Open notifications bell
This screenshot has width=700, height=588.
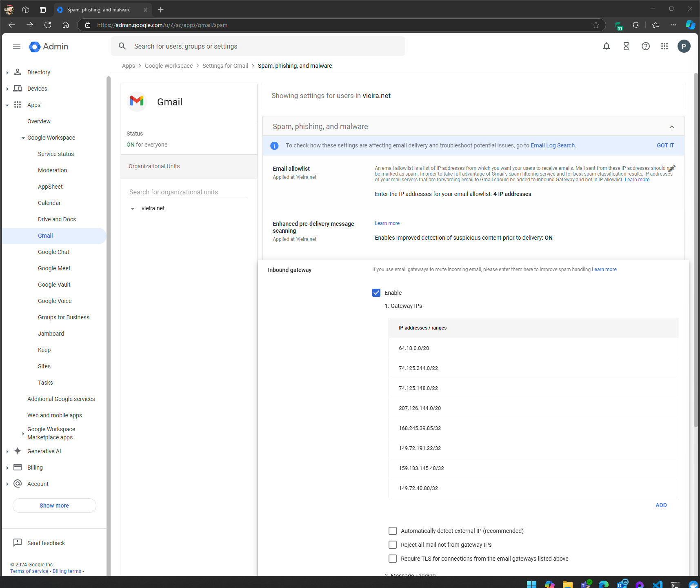[607, 46]
